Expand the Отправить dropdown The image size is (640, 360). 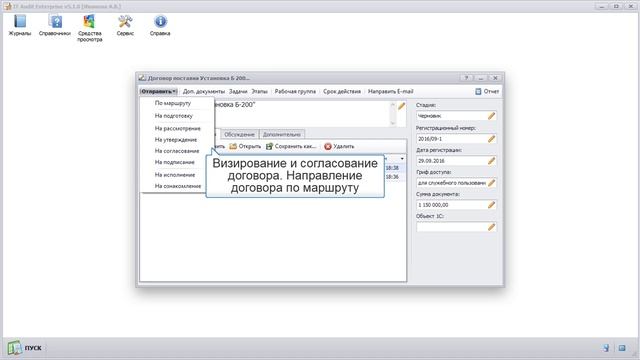point(158,91)
